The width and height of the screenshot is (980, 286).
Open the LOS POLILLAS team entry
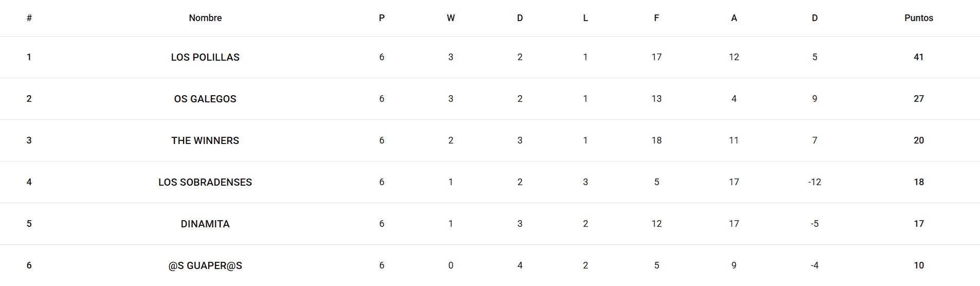pyautogui.click(x=205, y=57)
